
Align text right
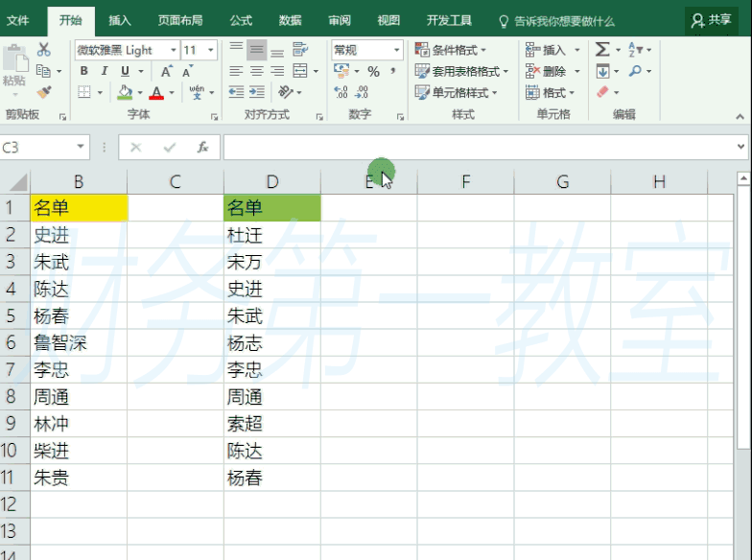277,71
